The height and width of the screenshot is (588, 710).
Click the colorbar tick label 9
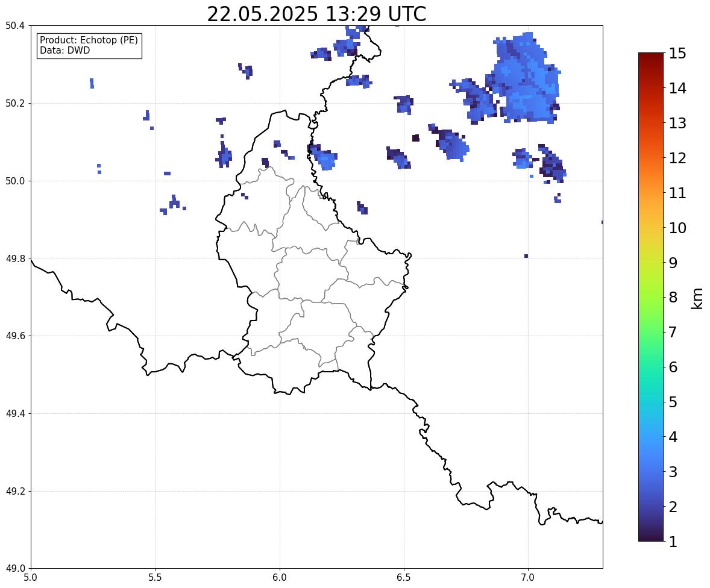click(x=673, y=263)
